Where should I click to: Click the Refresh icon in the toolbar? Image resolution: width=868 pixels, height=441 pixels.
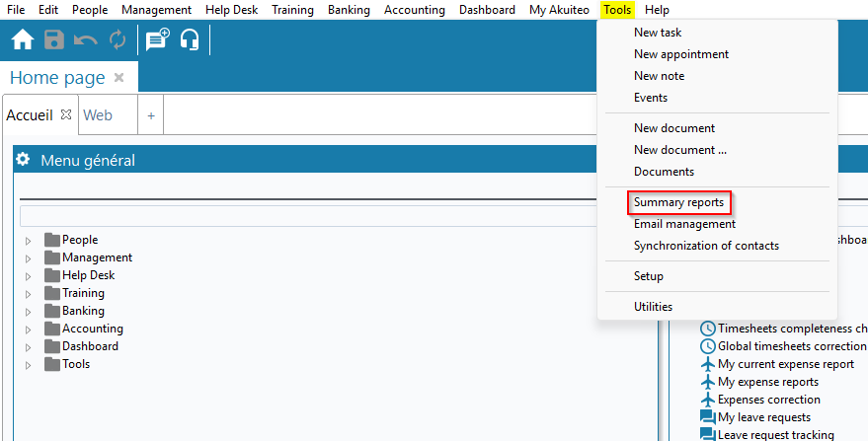pos(118,40)
